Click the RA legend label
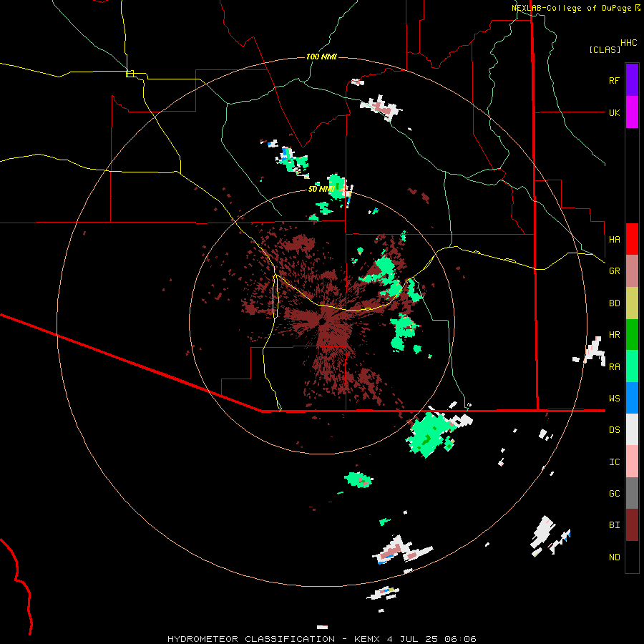Image resolution: width=644 pixels, height=644 pixels. [x=614, y=367]
